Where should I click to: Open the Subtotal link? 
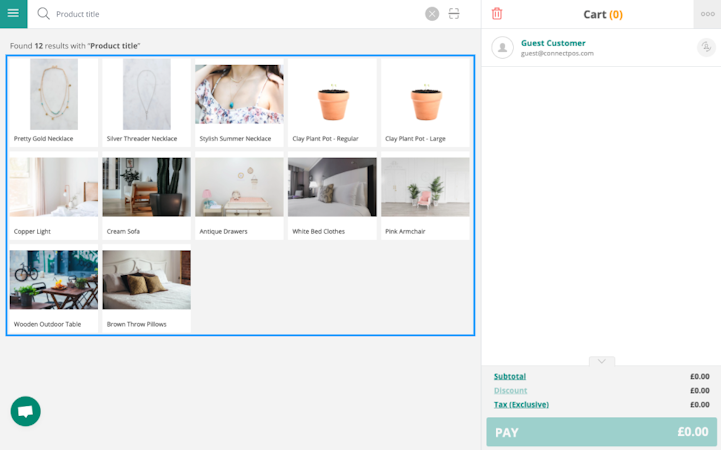coord(509,376)
